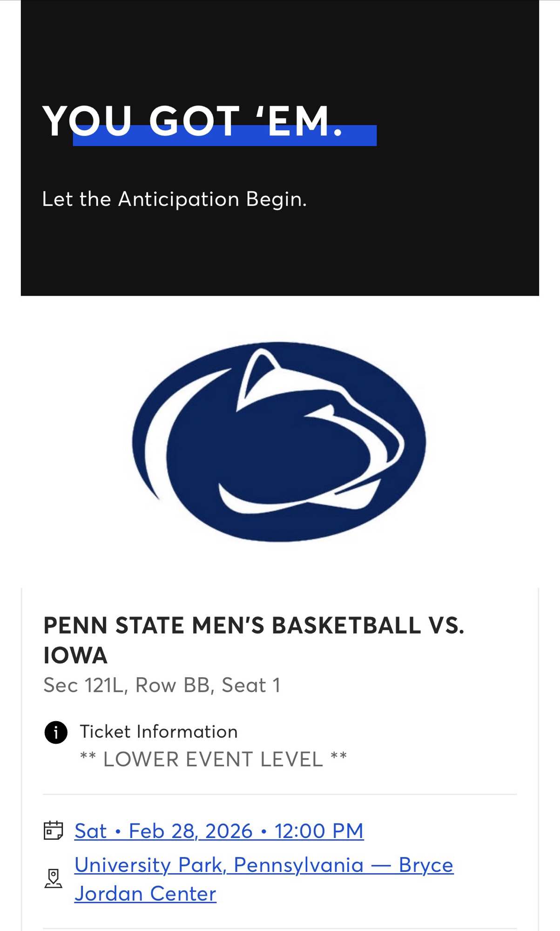Click the empty top area of the black banner
Screen dimensions: 560x931
click(279, 42)
